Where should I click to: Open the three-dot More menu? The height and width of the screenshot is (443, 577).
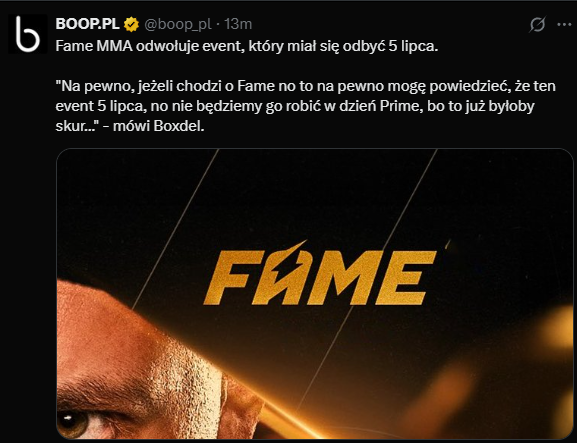coord(564,25)
